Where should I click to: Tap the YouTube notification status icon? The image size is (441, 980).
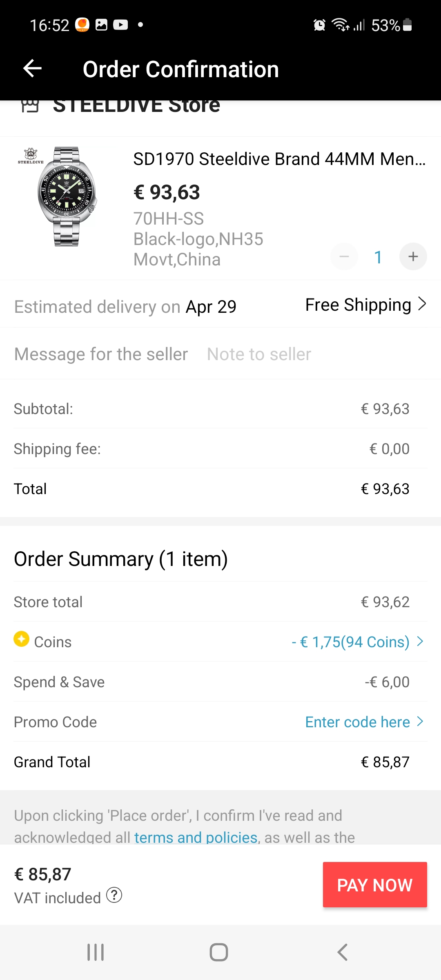point(120,25)
